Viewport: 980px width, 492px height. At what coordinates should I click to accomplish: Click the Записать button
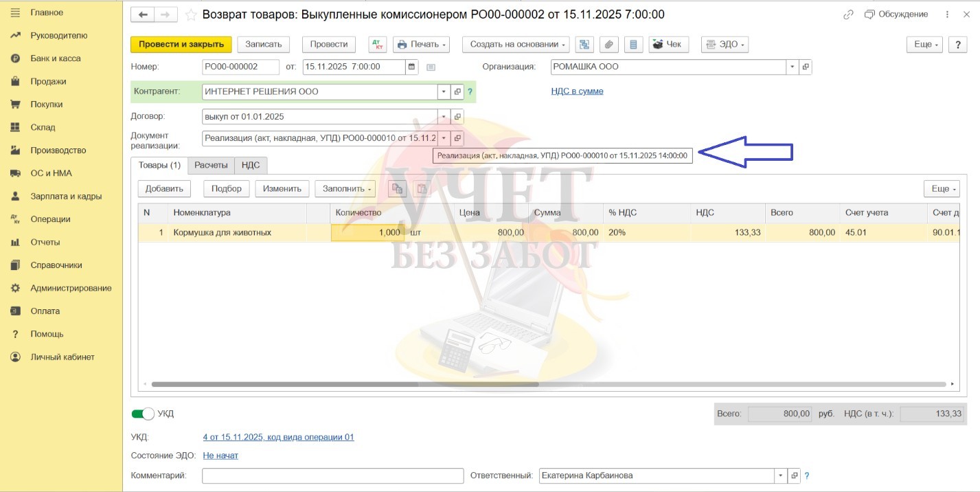coord(264,44)
